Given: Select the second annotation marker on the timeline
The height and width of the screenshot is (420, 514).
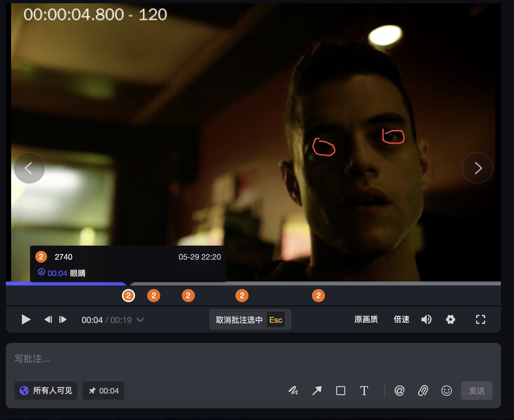Looking at the screenshot, I should (154, 296).
